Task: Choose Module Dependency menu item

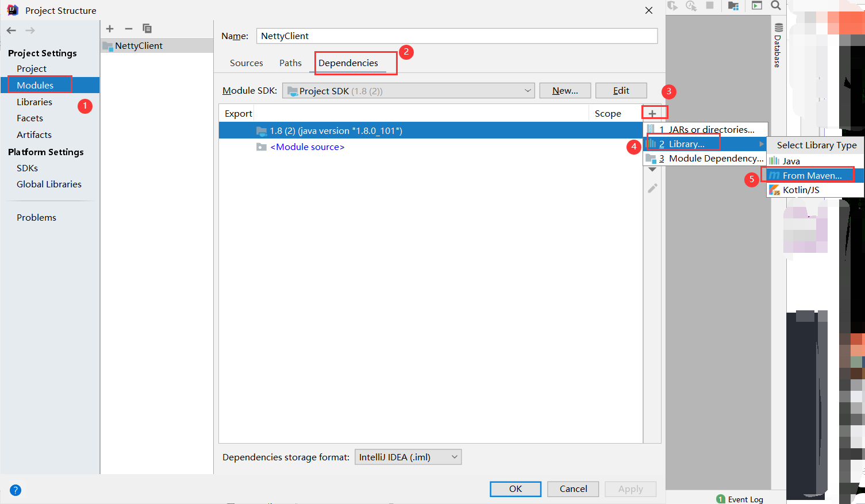Action: click(705, 159)
